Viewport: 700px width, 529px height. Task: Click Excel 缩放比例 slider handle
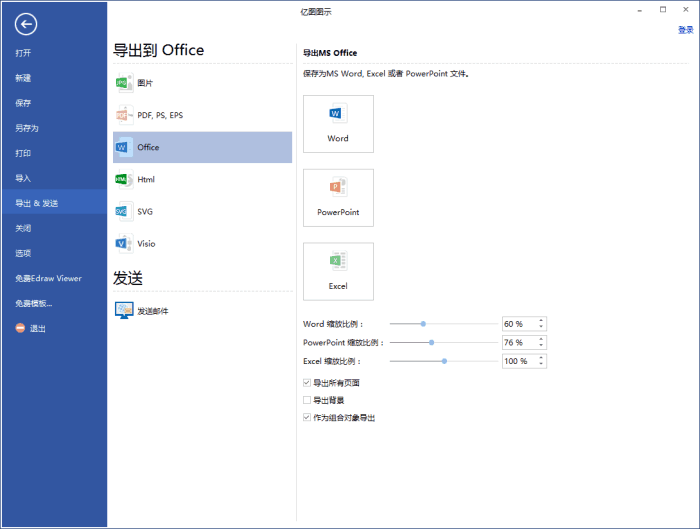coord(444,361)
